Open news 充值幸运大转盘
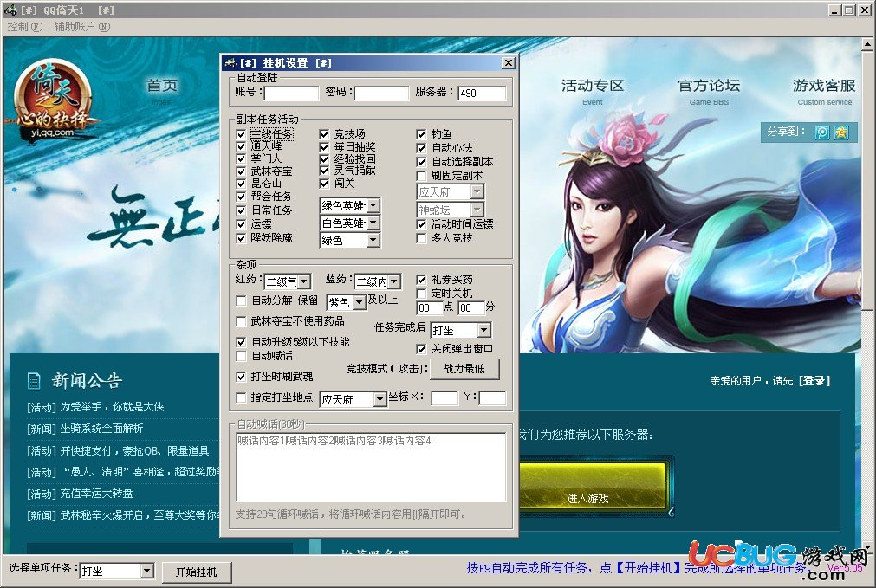The width and height of the screenshot is (876, 588). click(97, 494)
